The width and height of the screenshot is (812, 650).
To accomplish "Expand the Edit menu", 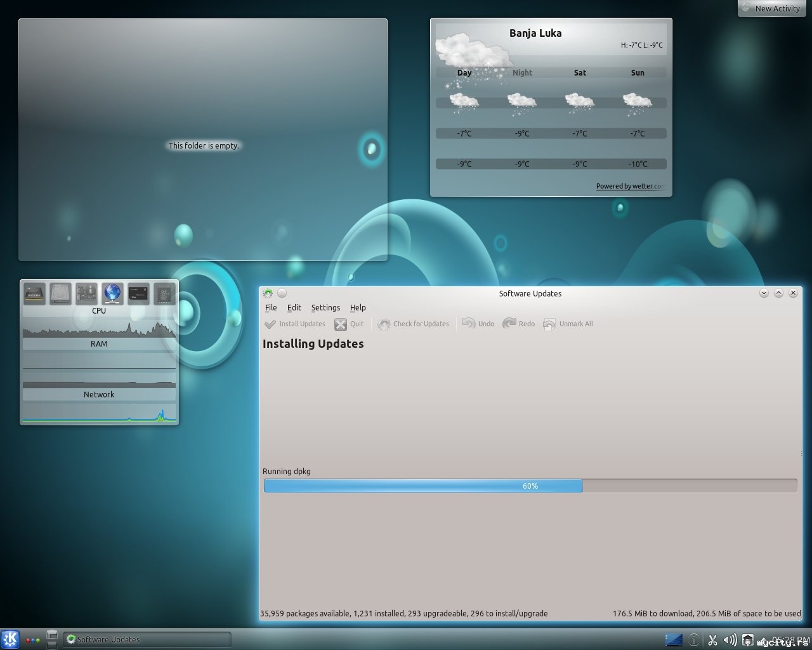I will coord(294,308).
